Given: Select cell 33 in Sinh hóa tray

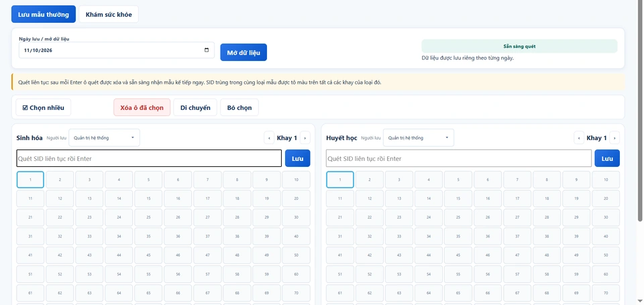Looking at the screenshot, I should coord(89,237).
